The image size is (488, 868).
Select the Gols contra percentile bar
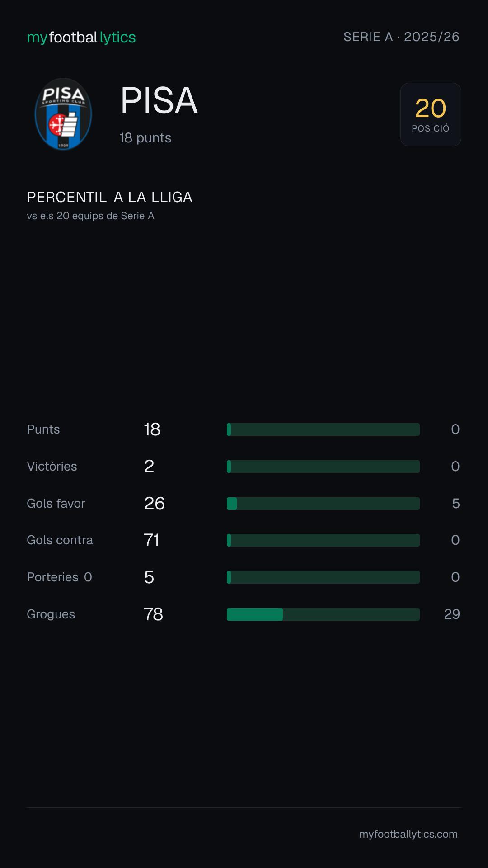pyautogui.click(x=323, y=540)
